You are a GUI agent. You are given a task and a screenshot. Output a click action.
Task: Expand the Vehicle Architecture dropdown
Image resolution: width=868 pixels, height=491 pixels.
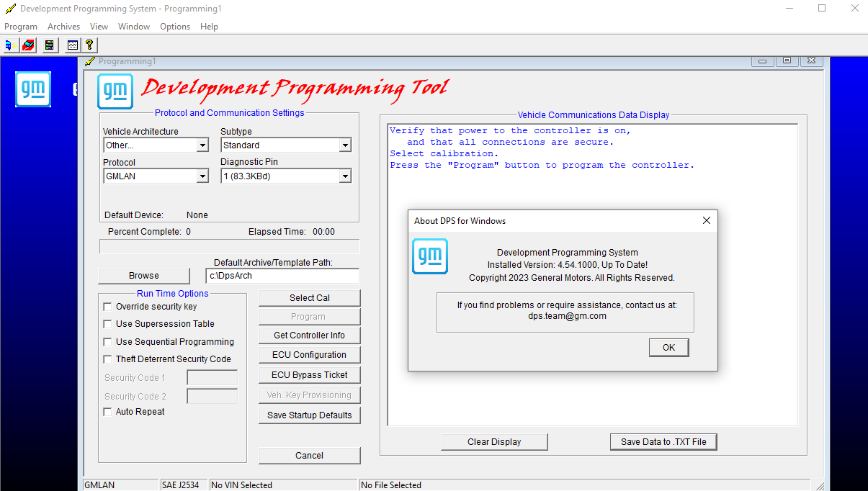pyautogui.click(x=202, y=145)
